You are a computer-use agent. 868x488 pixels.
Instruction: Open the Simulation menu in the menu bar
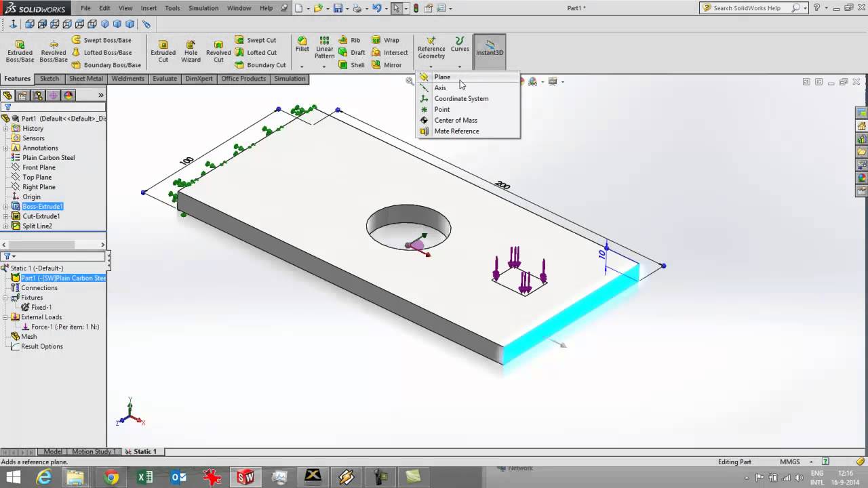pos(203,8)
